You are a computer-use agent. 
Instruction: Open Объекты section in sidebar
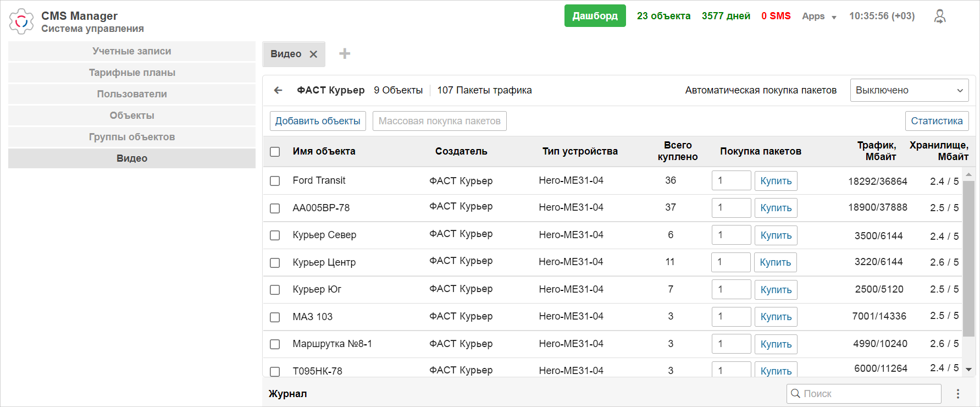point(132,116)
